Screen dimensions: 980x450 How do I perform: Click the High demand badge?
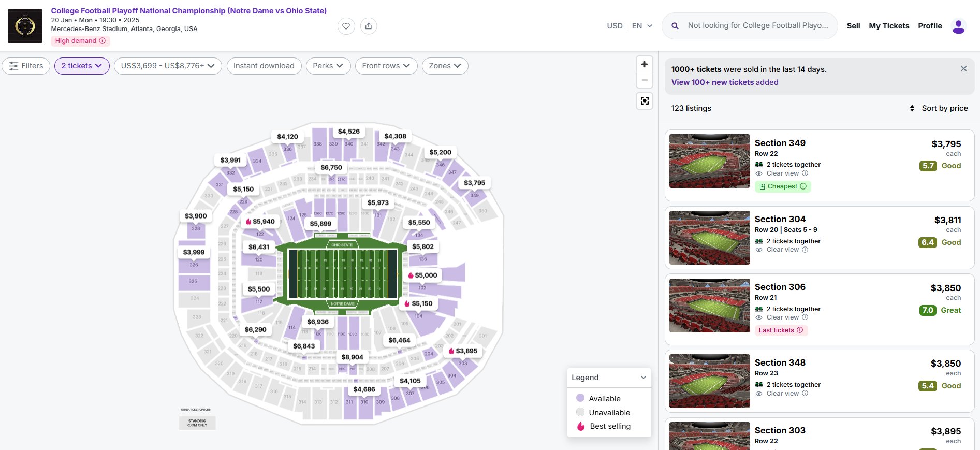[80, 41]
